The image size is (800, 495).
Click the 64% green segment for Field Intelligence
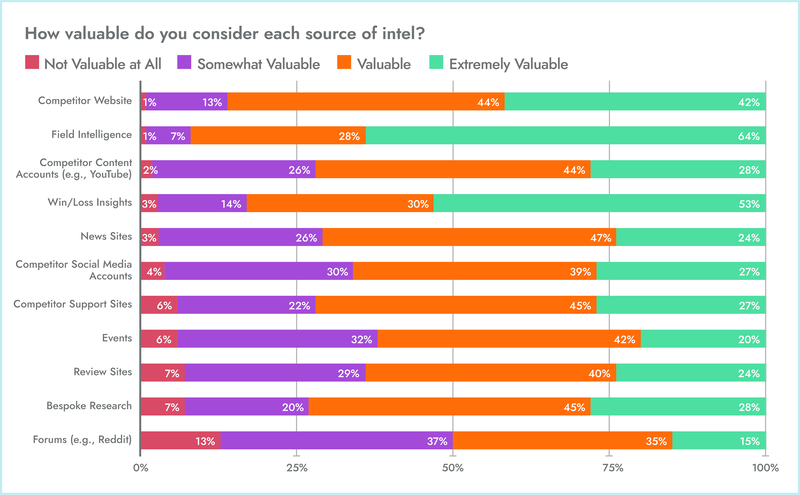[565, 135]
